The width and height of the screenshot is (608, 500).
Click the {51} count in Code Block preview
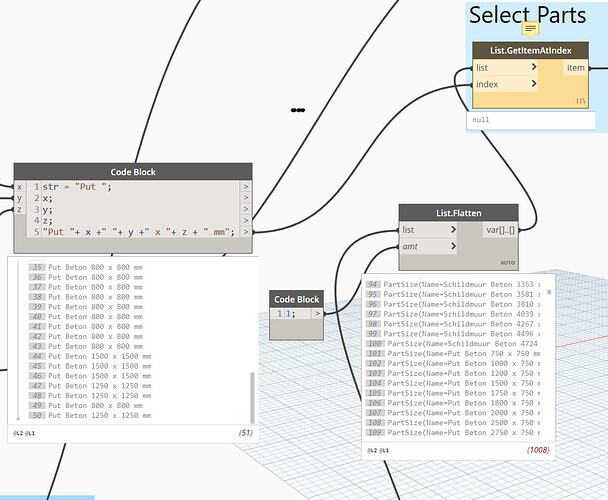click(x=246, y=433)
